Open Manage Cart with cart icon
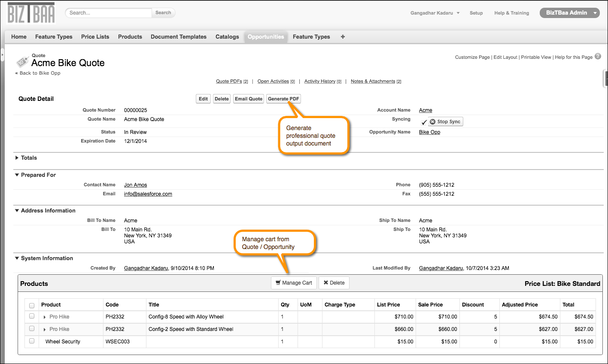Screen dimensions: 608x364 (x=294, y=283)
